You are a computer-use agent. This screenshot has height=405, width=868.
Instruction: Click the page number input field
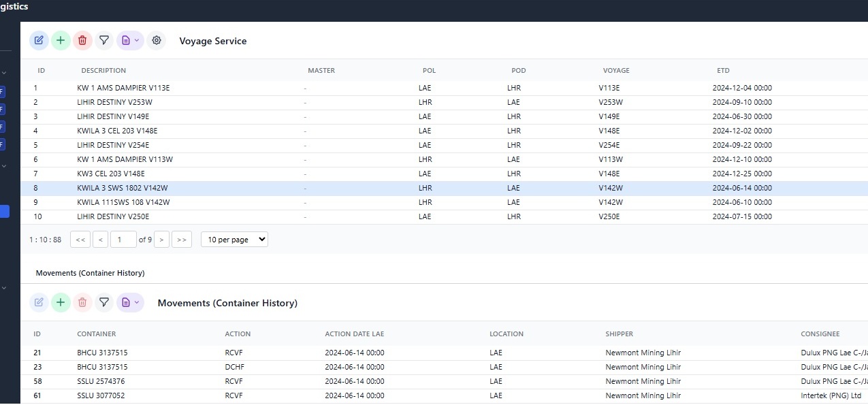(123, 240)
